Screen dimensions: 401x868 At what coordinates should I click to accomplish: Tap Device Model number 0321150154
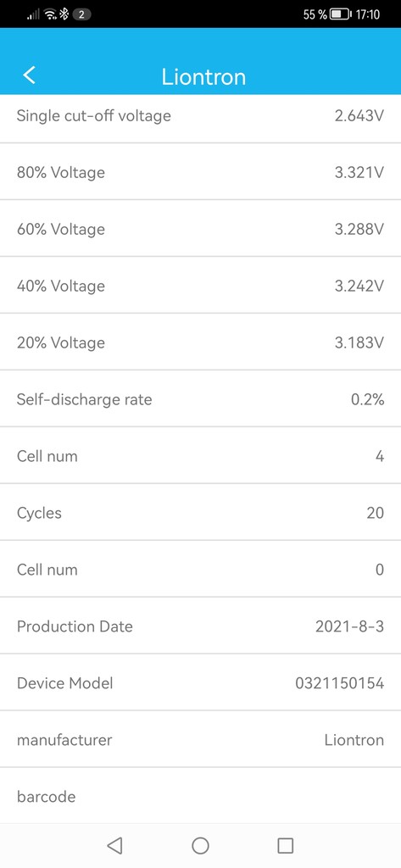click(x=339, y=683)
